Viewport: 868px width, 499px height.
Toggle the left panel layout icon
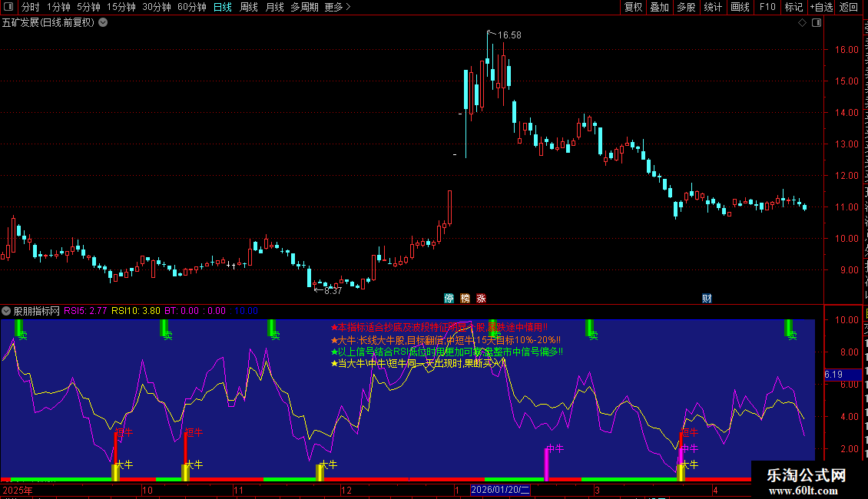[x=8, y=7]
